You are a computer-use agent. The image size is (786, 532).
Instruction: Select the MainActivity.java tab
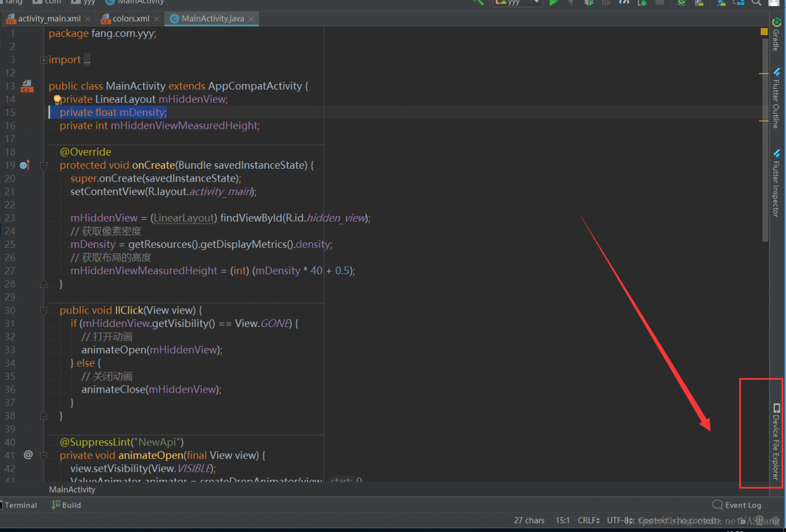coord(212,18)
